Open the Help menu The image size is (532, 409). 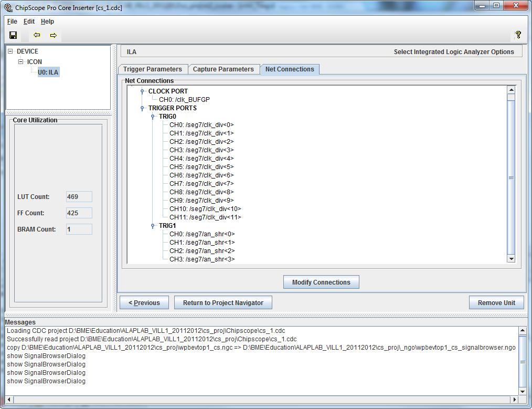48,22
